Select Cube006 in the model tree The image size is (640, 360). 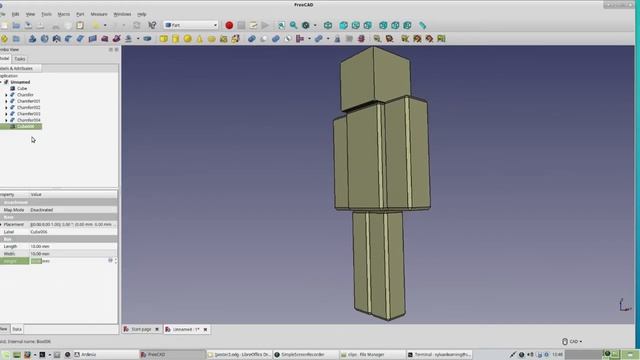click(25, 127)
